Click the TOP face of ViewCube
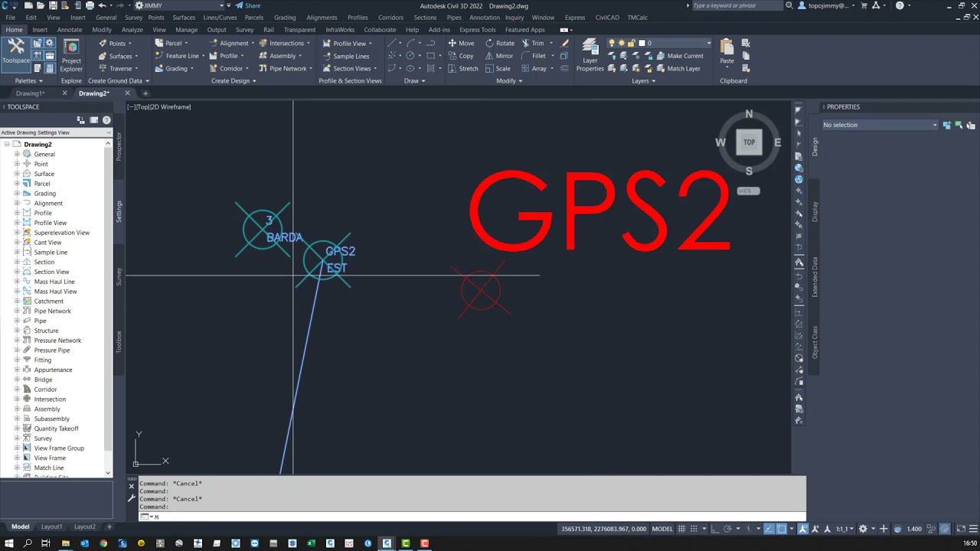980x551 pixels. (x=749, y=142)
